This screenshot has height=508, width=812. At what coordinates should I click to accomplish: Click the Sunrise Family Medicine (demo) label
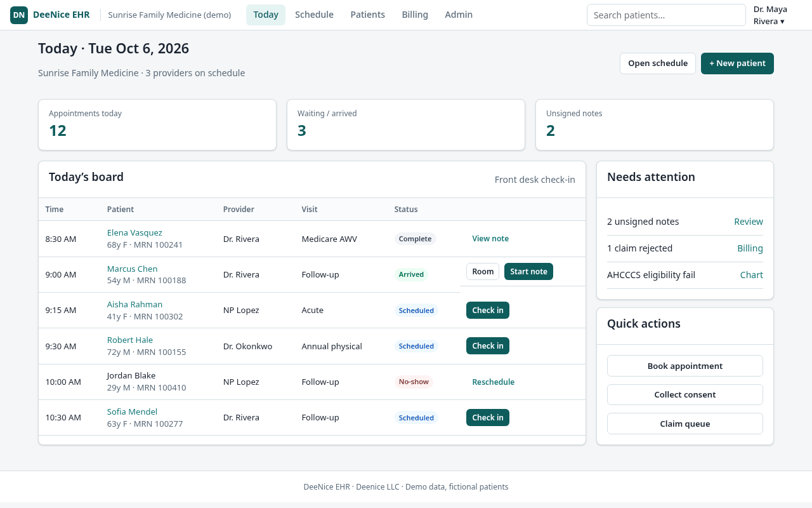point(169,15)
